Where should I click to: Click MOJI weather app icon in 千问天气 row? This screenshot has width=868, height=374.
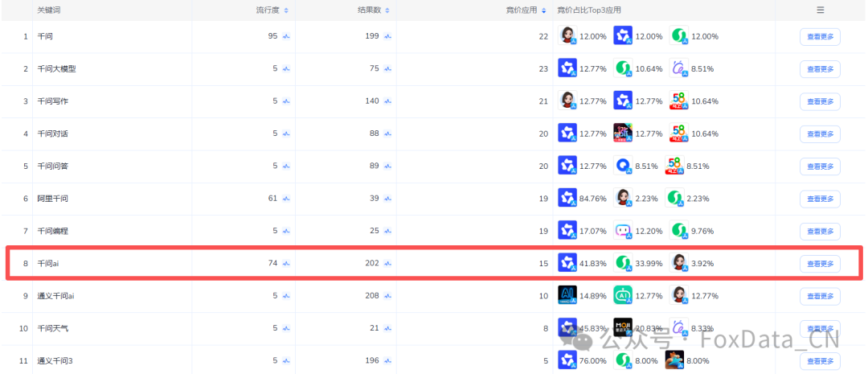623,327
